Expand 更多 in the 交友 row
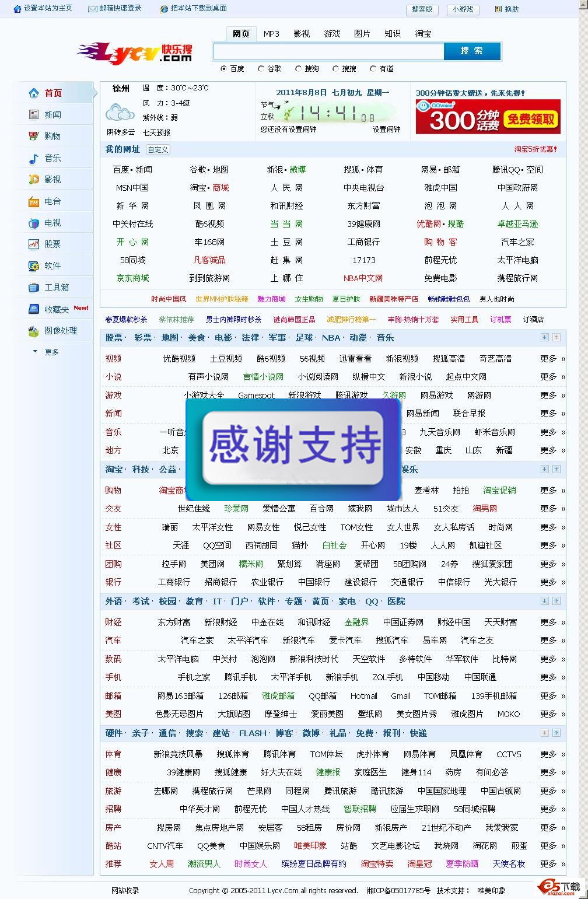The height and width of the screenshot is (899, 588). pyautogui.click(x=552, y=509)
